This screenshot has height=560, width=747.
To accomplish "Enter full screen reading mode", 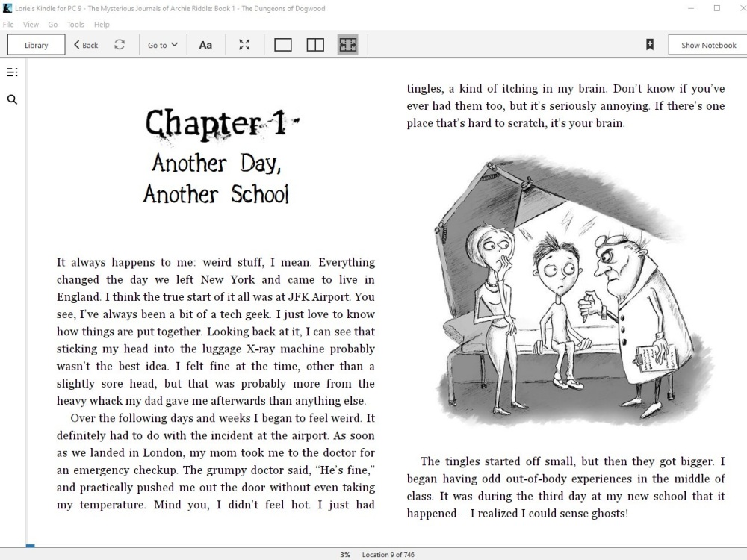I will click(244, 45).
